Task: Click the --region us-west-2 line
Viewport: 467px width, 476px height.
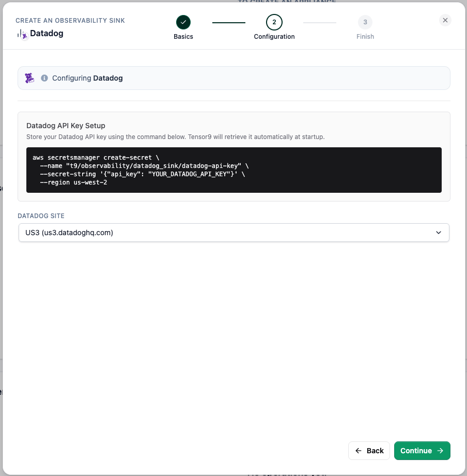Action: tap(73, 182)
